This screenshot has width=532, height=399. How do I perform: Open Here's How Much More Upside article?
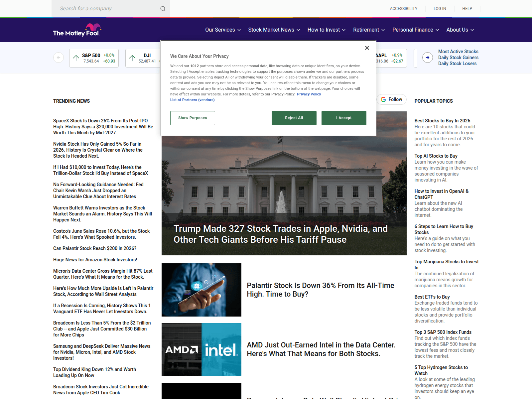[x=103, y=291]
